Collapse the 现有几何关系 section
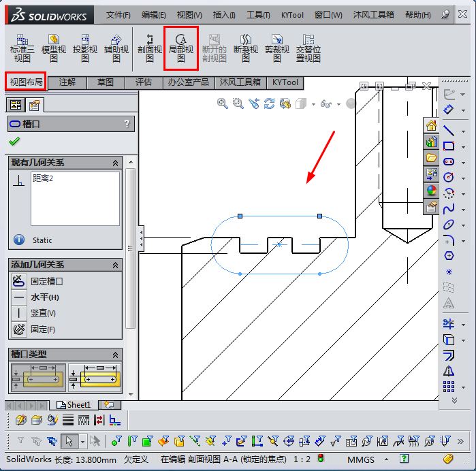The height and width of the screenshot is (471, 476). (115, 163)
